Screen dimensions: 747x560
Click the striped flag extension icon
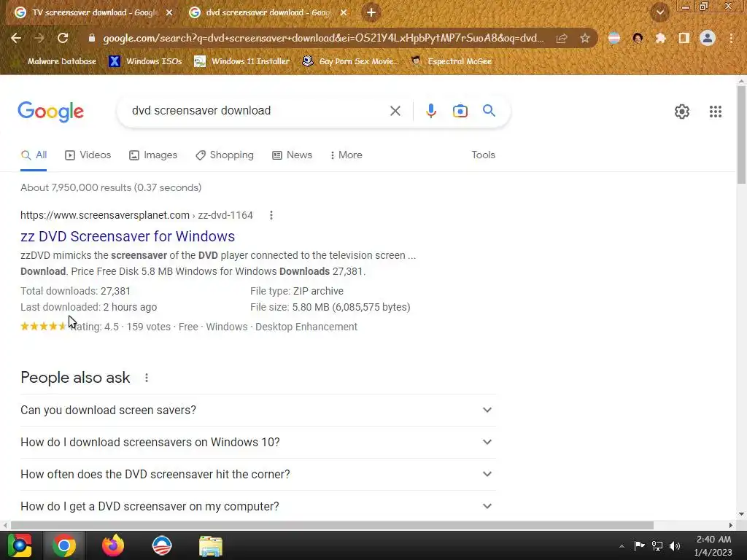(x=614, y=38)
